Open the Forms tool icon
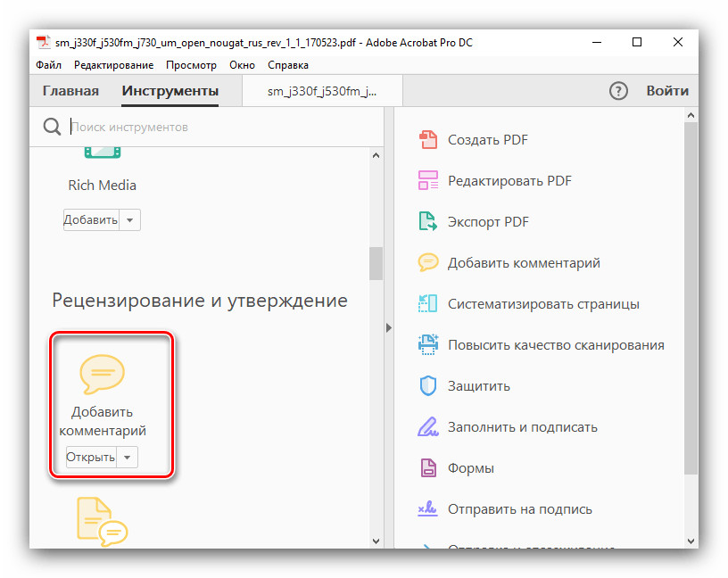This screenshot has height=578, width=728. [x=428, y=468]
